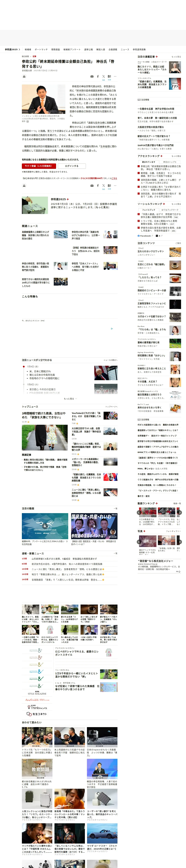
Task: Select 選挙公報 in election nav
Action: click(89, 49)
